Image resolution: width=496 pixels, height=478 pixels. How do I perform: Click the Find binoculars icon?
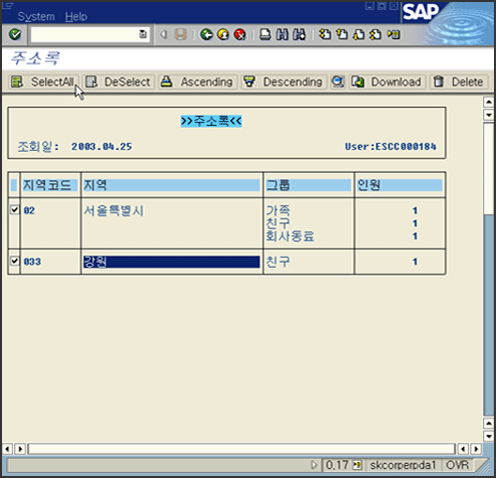click(x=282, y=34)
